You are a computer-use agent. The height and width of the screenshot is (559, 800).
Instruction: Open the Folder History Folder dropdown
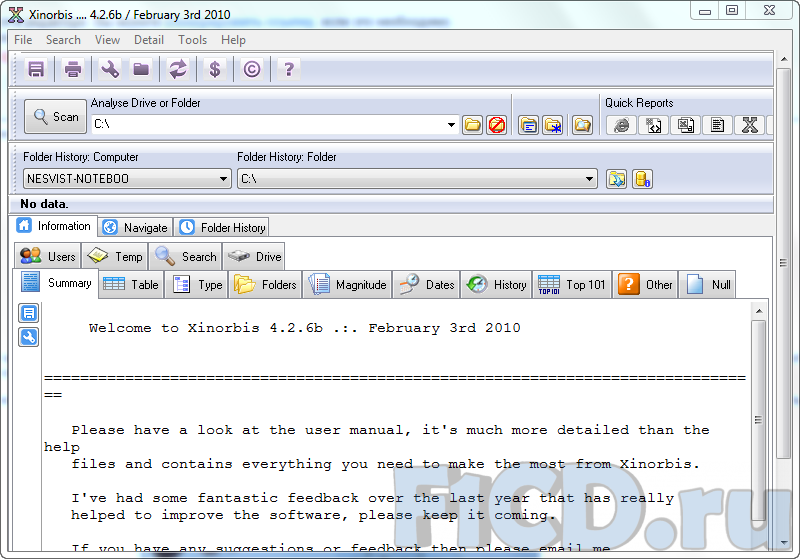coord(589,179)
